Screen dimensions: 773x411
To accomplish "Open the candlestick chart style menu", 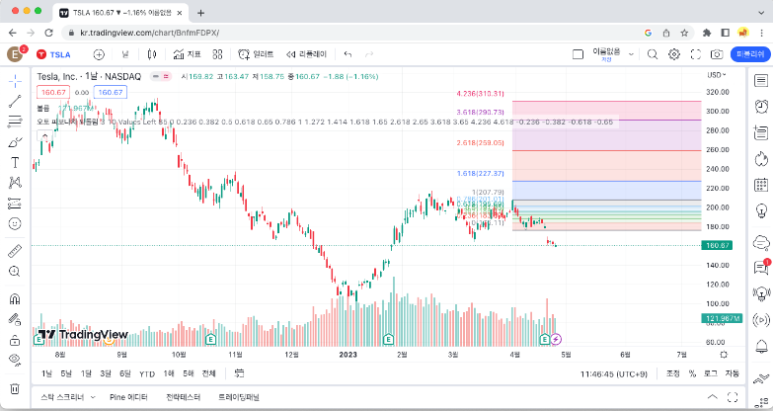I will (152, 55).
